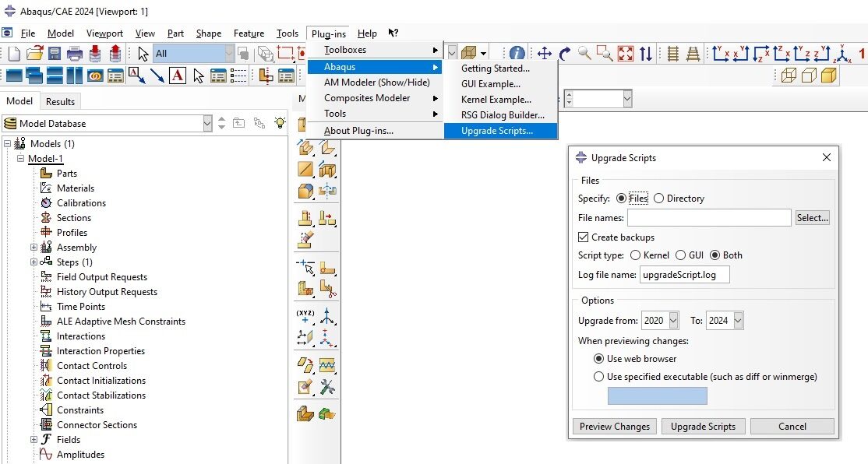Click inside the File names input field
The image size is (868, 464).
click(x=707, y=217)
